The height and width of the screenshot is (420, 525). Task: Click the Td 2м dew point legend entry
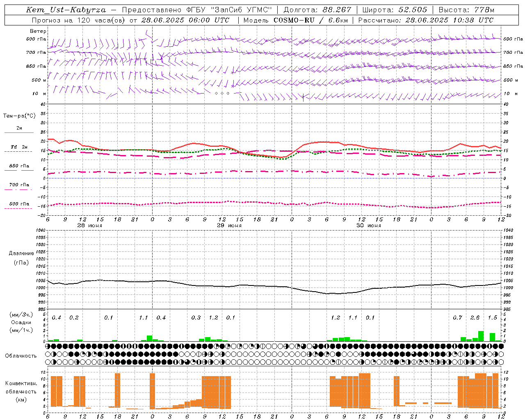coord(19,147)
